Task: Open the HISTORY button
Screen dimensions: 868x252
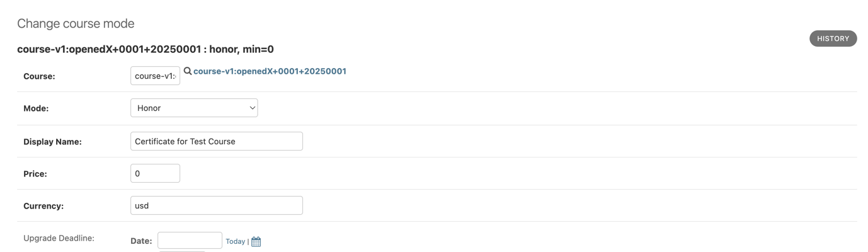Action: 833,38
